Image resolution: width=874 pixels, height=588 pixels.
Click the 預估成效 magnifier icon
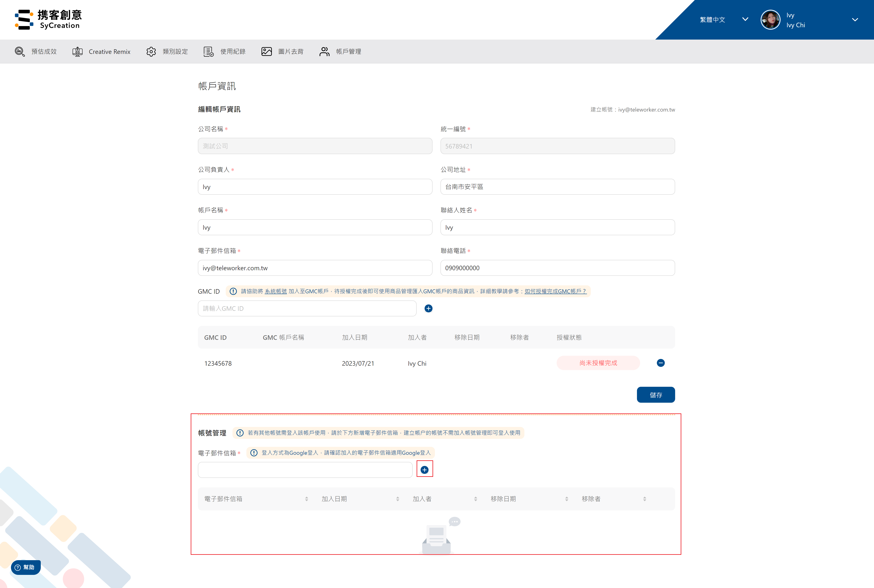20,51
